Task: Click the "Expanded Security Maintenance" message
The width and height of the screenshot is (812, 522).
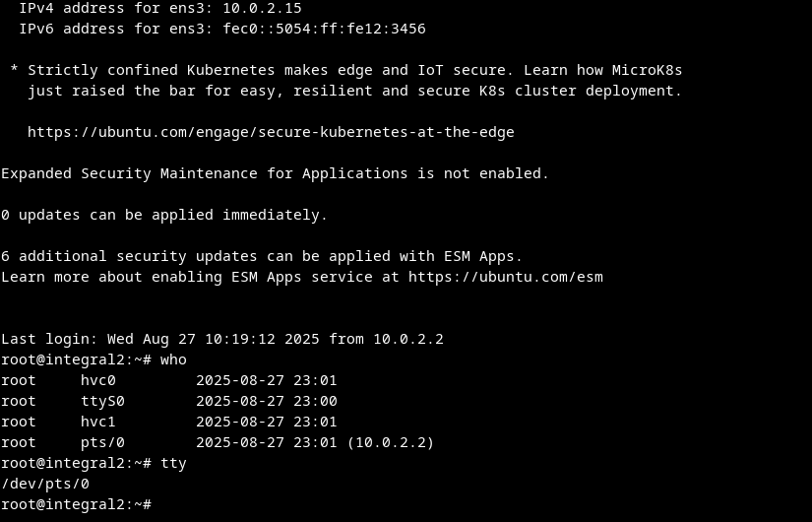Action: point(276,173)
